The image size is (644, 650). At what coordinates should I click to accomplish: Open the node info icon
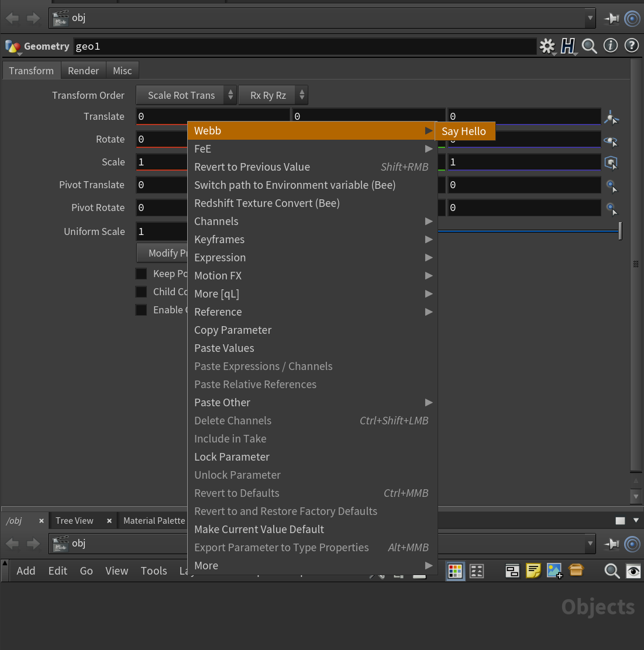coord(611,46)
